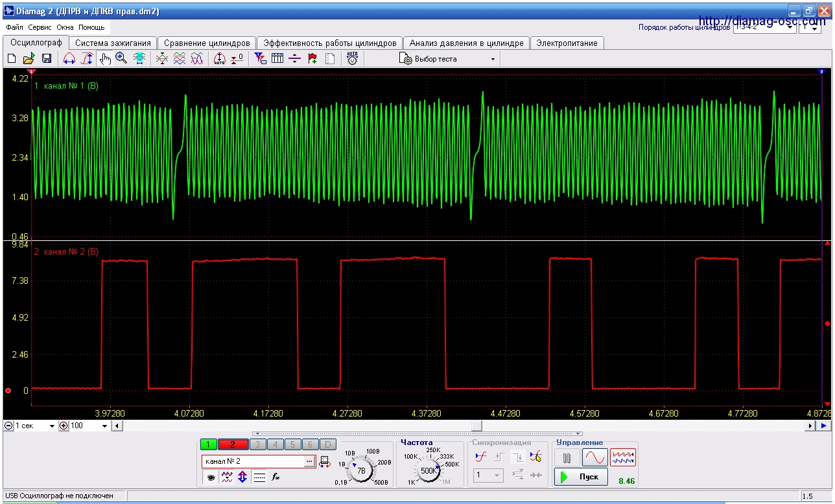Click the 'канал № 2' name field

[253, 461]
